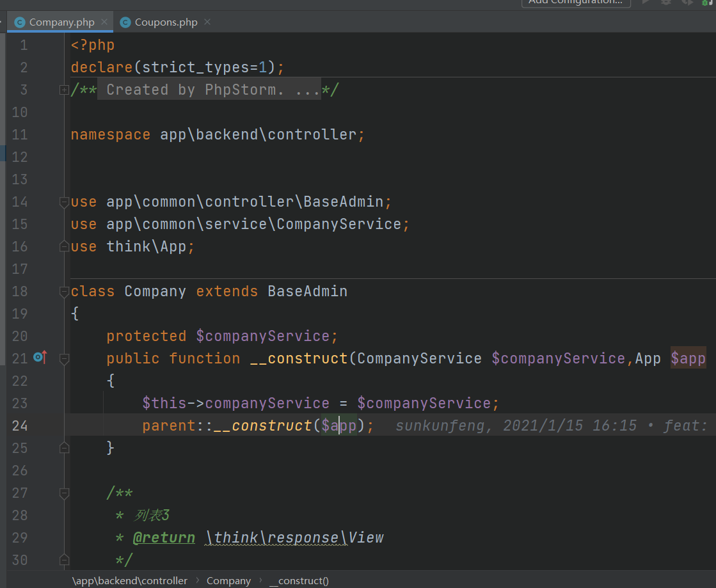Screen dimensions: 716x588
Task: Click the @return tag in the doc comment
Action: pyautogui.click(x=164, y=538)
